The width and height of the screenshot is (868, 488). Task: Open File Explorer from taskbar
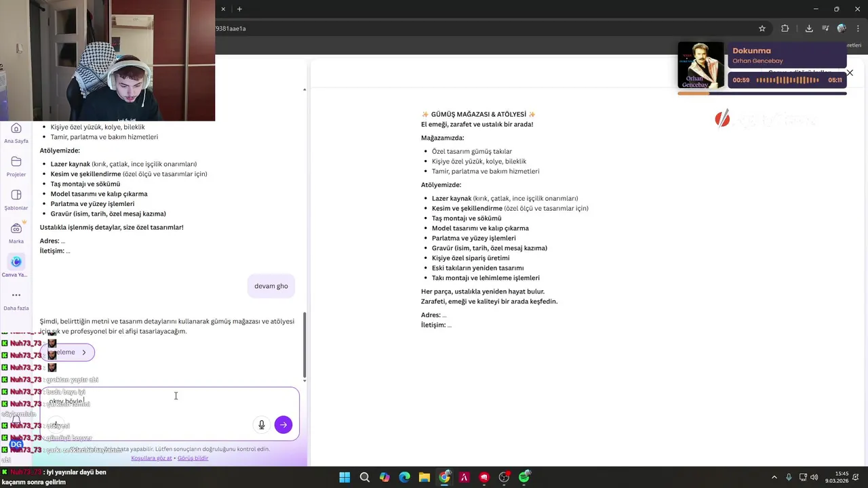click(425, 477)
